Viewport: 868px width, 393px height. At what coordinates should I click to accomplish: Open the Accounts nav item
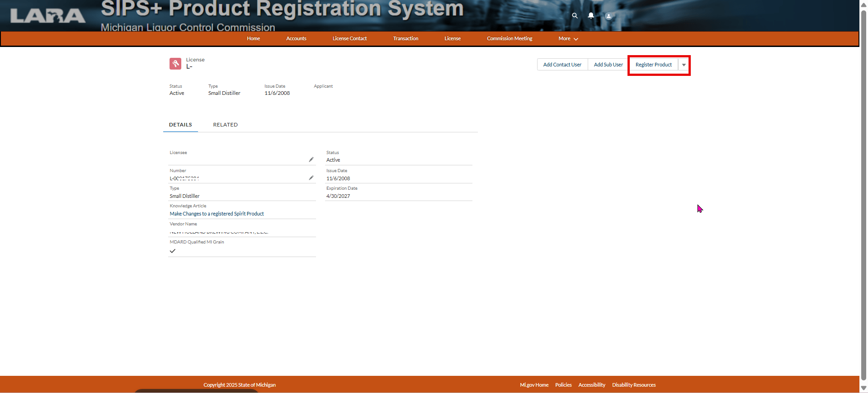pos(296,39)
